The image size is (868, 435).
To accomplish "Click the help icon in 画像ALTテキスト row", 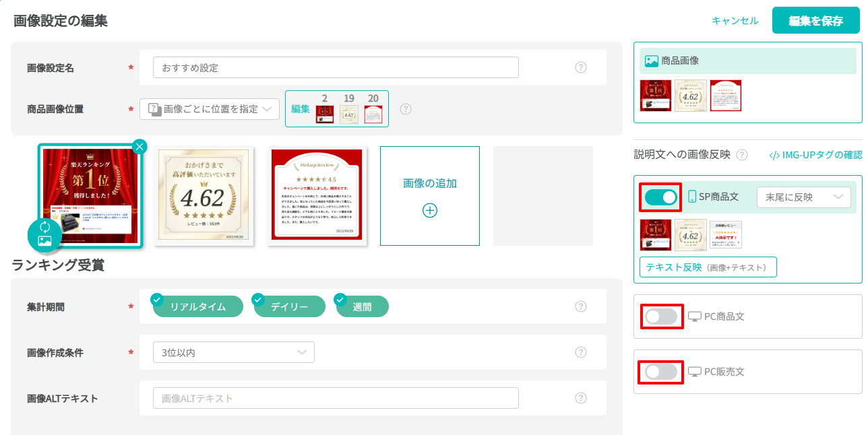I will 581,398.
